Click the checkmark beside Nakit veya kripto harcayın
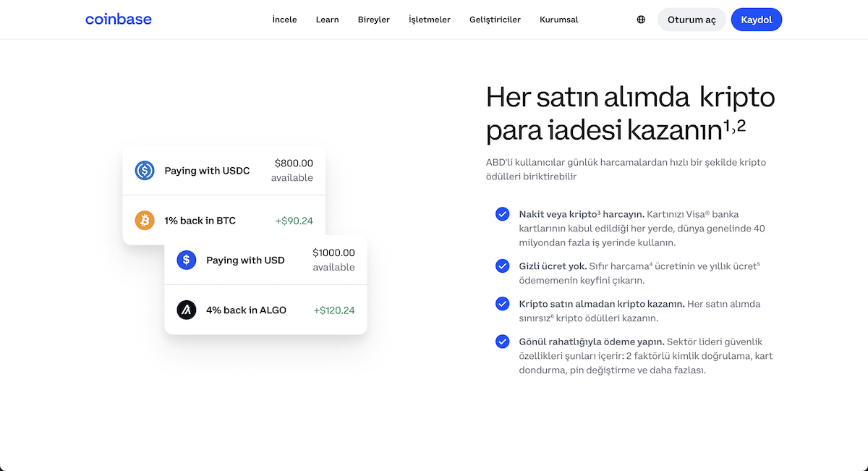 tap(502, 214)
